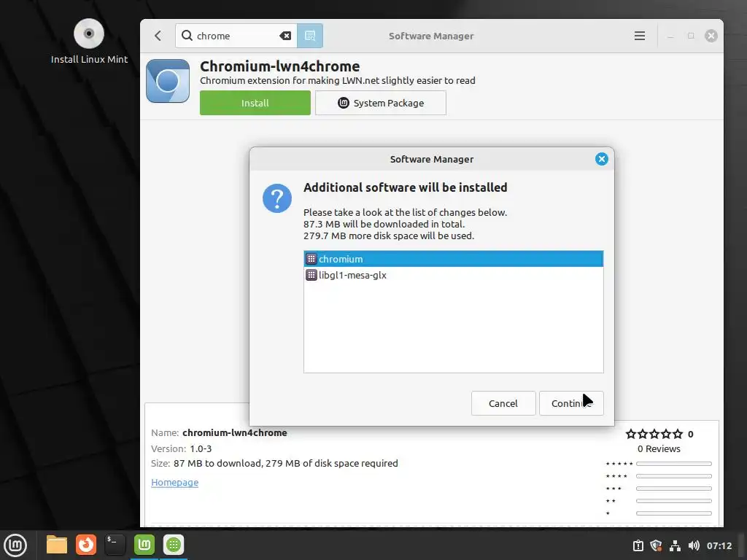Screen dimensions: 747x560
Task: Select libgl1-mesa-glx in the list
Action: 454,275
